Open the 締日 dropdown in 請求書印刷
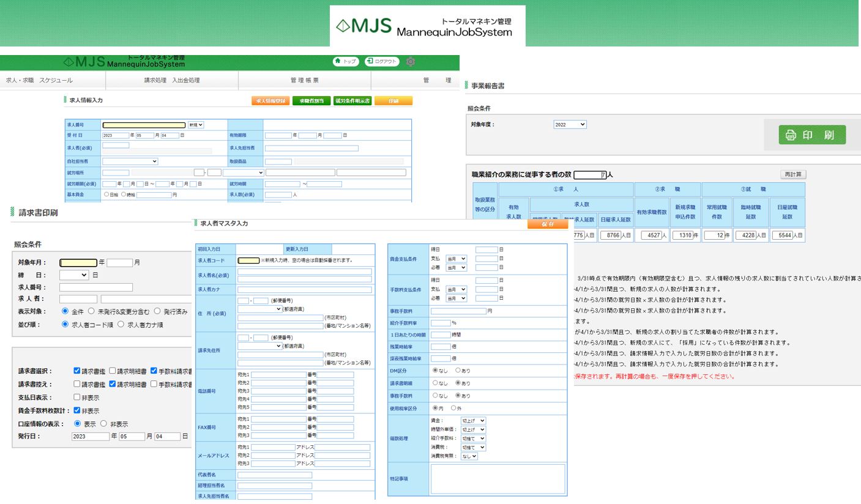Image resolution: width=861 pixels, height=504 pixels. [74, 275]
